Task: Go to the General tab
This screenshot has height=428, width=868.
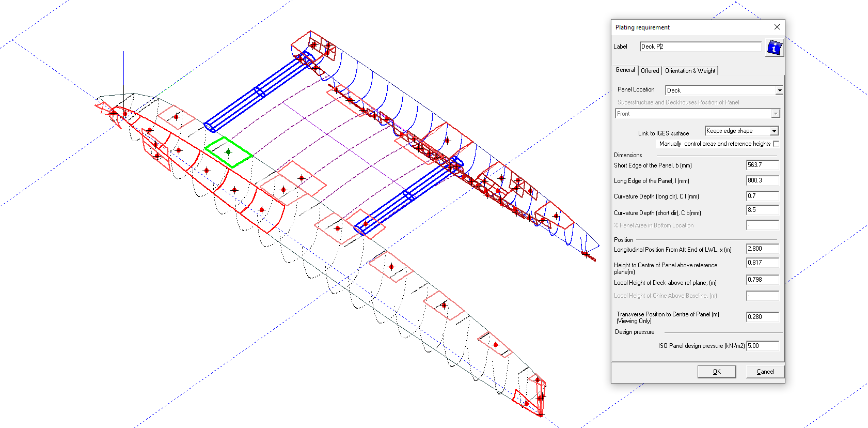Action: 625,70
